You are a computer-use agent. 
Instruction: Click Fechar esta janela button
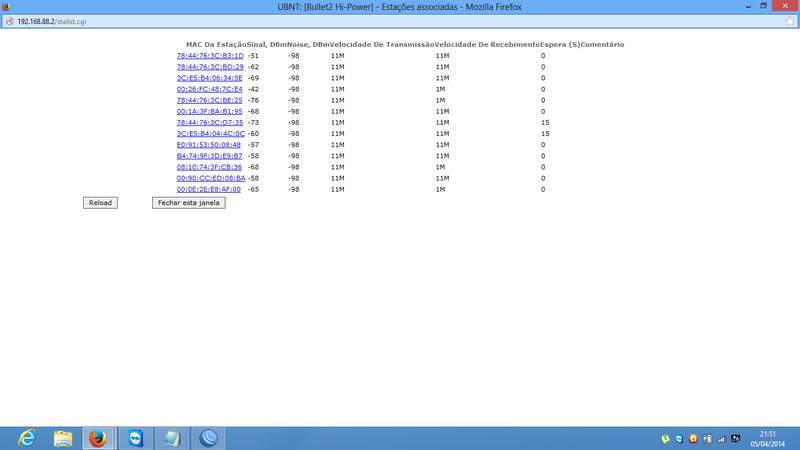tap(189, 203)
